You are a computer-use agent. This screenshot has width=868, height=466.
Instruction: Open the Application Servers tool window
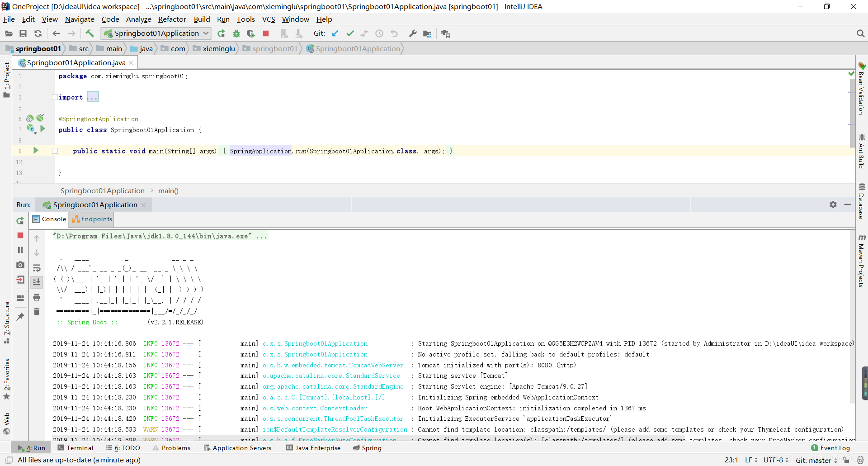pos(237,448)
